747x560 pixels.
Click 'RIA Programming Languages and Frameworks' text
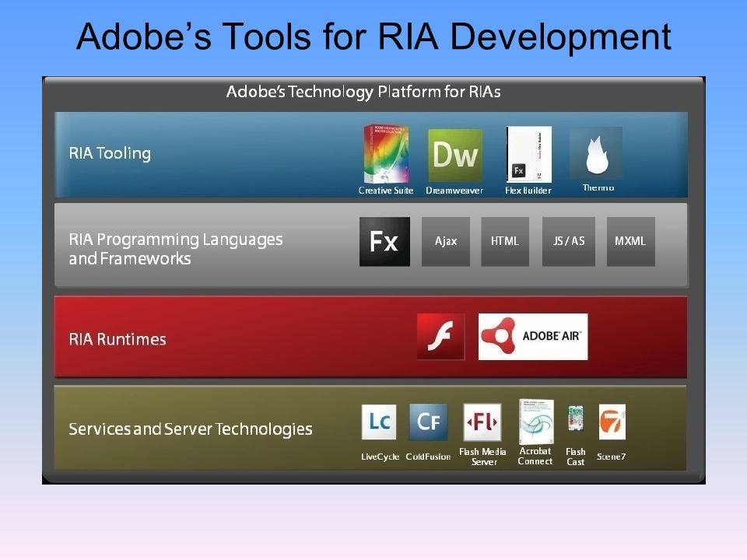click(176, 249)
